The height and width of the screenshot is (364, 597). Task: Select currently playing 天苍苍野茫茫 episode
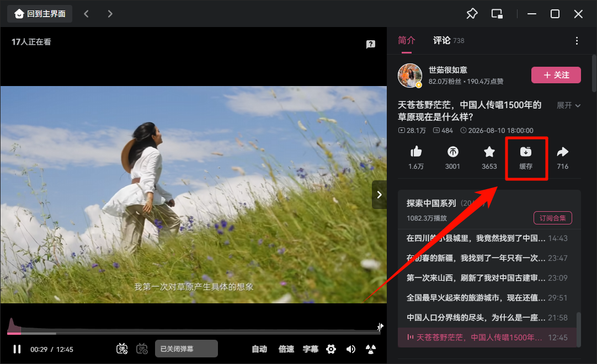(487, 338)
